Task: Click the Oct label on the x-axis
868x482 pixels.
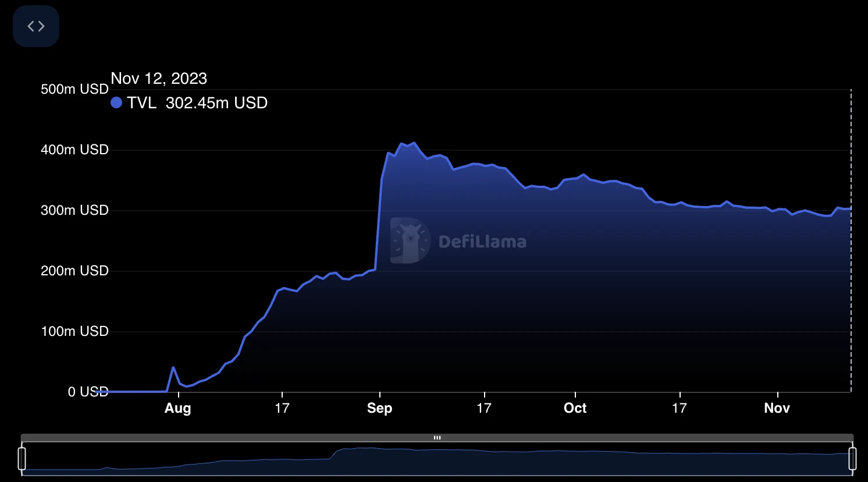Action: point(575,408)
